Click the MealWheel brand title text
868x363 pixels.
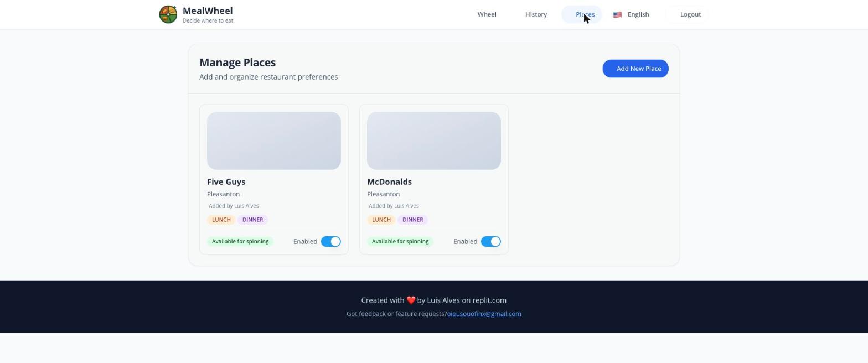pos(208,11)
